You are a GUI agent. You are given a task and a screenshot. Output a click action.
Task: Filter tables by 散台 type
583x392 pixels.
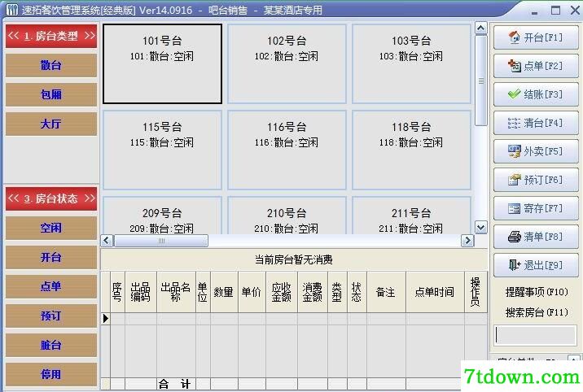[x=51, y=65]
